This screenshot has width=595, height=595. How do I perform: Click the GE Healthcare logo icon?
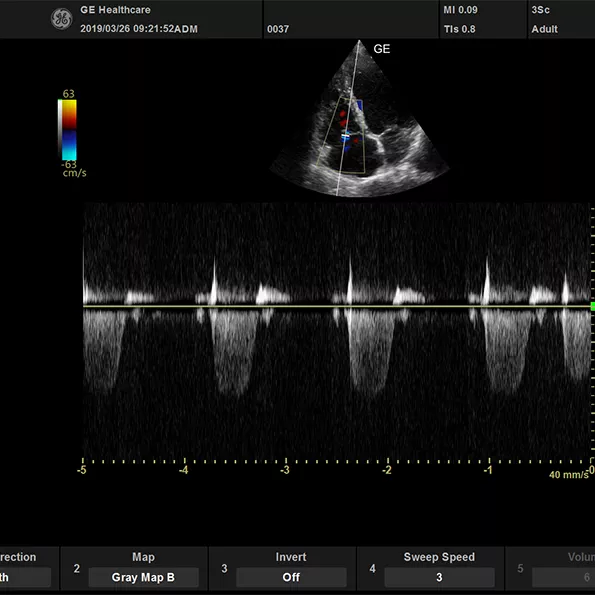[61, 19]
